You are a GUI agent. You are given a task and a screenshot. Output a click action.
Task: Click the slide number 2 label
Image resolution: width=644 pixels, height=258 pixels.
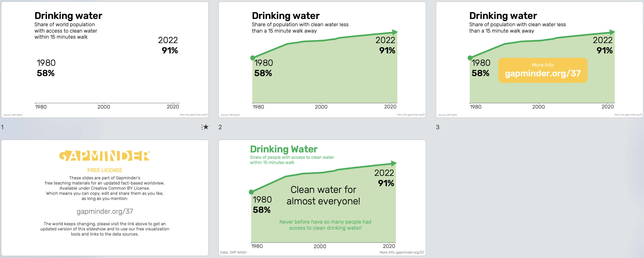tap(220, 127)
